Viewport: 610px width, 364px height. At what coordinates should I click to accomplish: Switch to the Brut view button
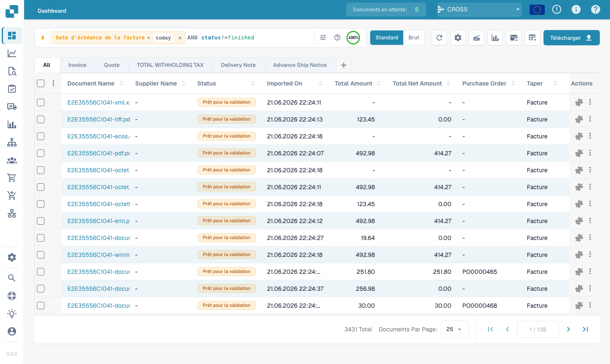(414, 38)
